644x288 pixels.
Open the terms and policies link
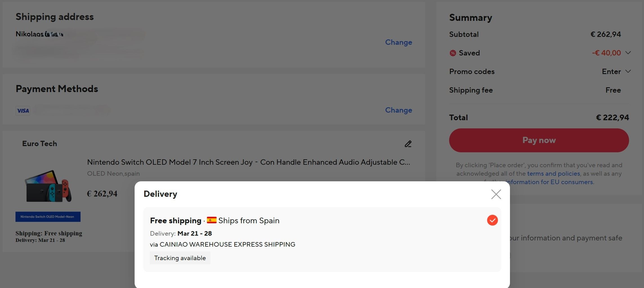pyautogui.click(x=553, y=173)
